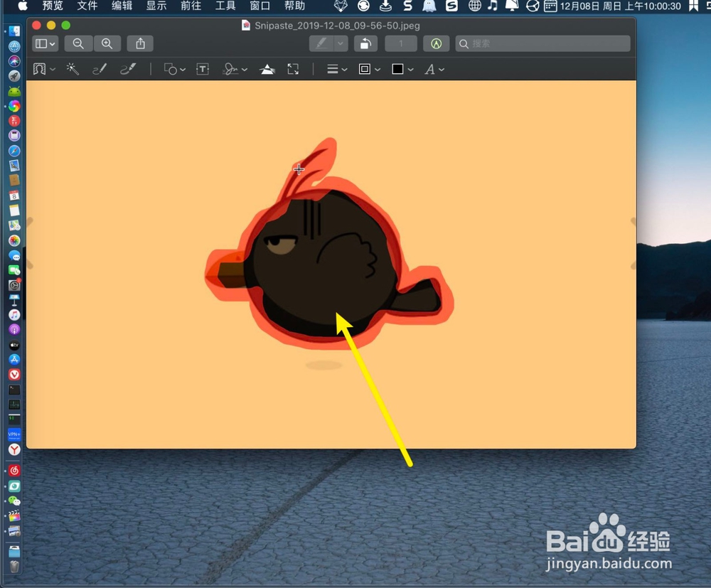This screenshot has height=588, width=711.
Task: Open the 前往 menu
Action: click(191, 6)
